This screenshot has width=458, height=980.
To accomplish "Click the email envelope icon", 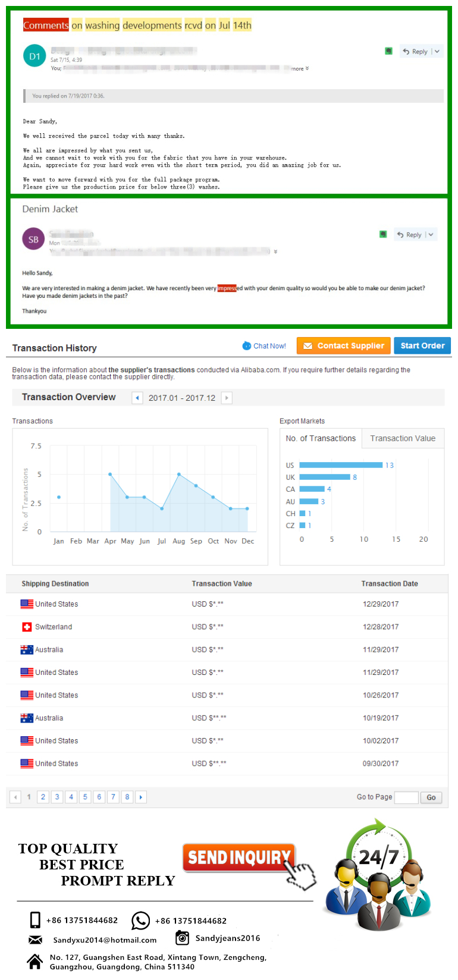I will 35,940.
